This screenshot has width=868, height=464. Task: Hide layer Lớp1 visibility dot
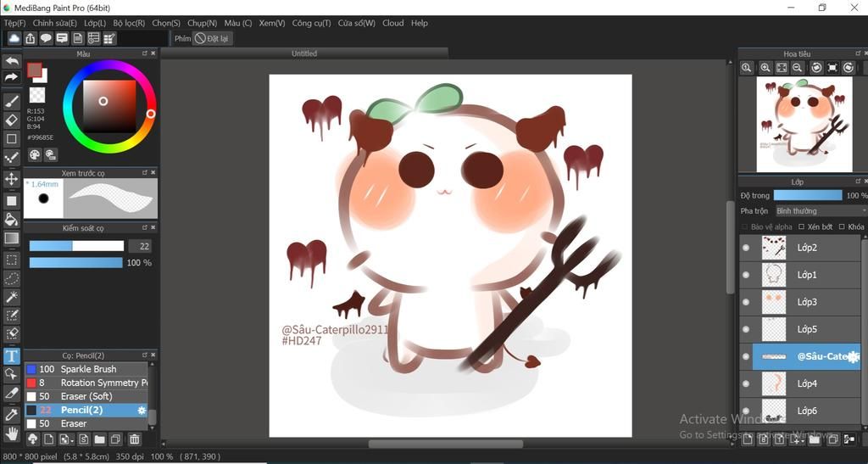746,275
